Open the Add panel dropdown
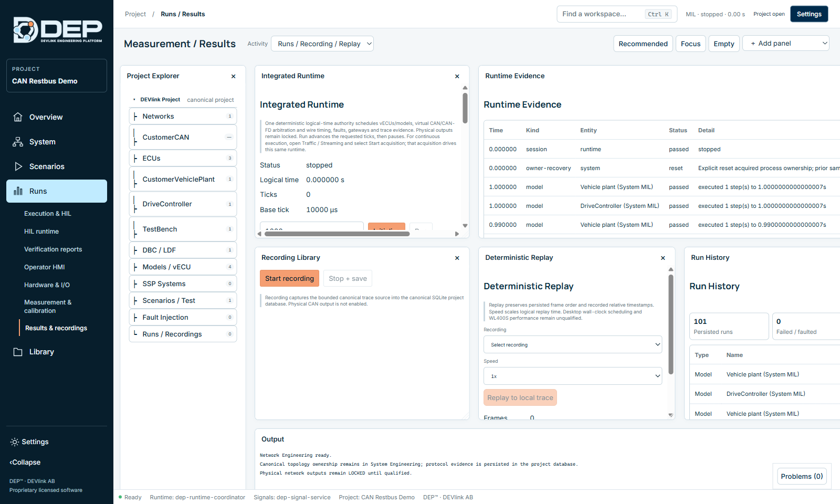This screenshot has height=504, width=840. coord(786,43)
